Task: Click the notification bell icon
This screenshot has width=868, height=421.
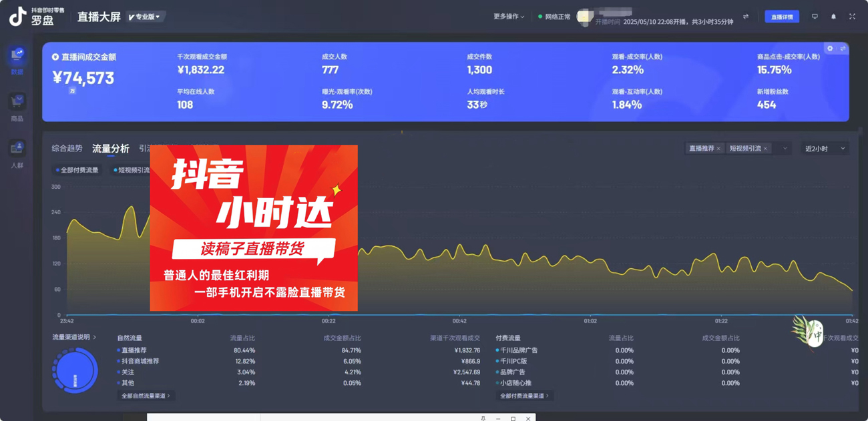Action: pyautogui.click(x=833, y=17)
